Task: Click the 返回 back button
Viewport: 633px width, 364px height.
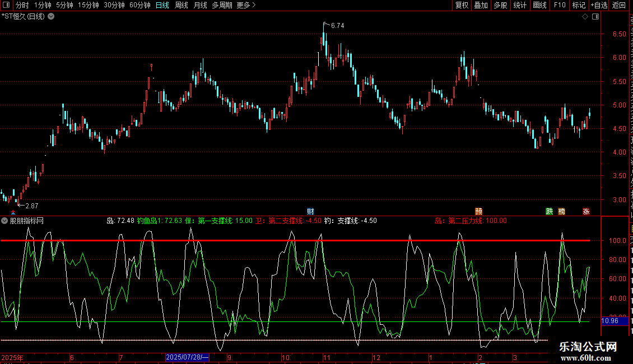Action: 618,5
